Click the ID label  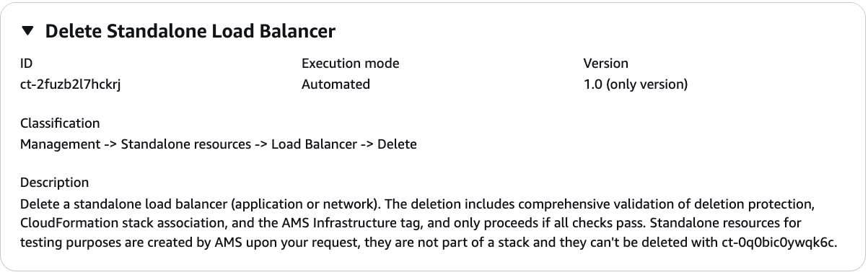click(x=26, y=64)
